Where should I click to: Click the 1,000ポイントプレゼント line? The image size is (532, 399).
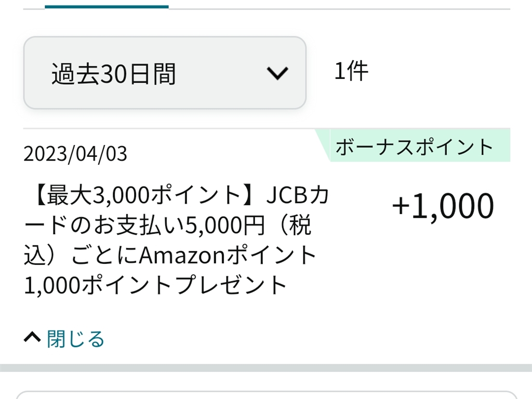point(156,285)
